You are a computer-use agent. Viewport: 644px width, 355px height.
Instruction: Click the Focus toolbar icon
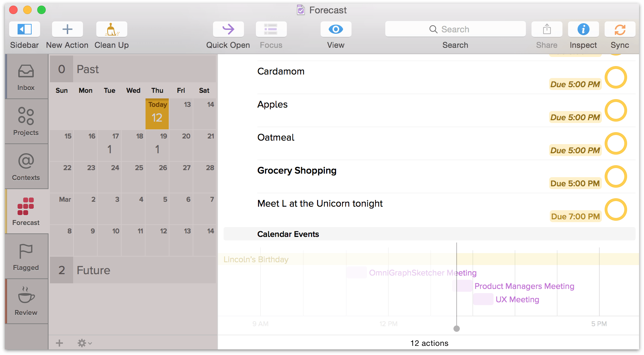271,29
